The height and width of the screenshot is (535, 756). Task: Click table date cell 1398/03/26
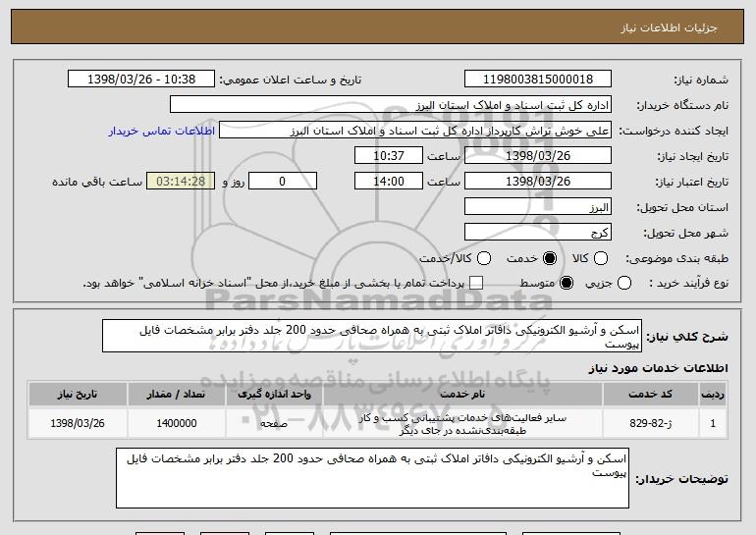(78, 424)
